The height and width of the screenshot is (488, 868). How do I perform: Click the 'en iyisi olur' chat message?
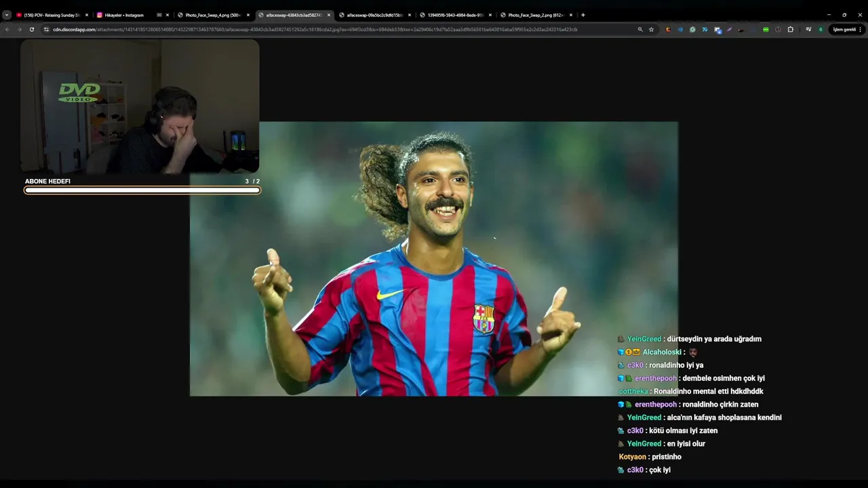click(x=661, y=444)
